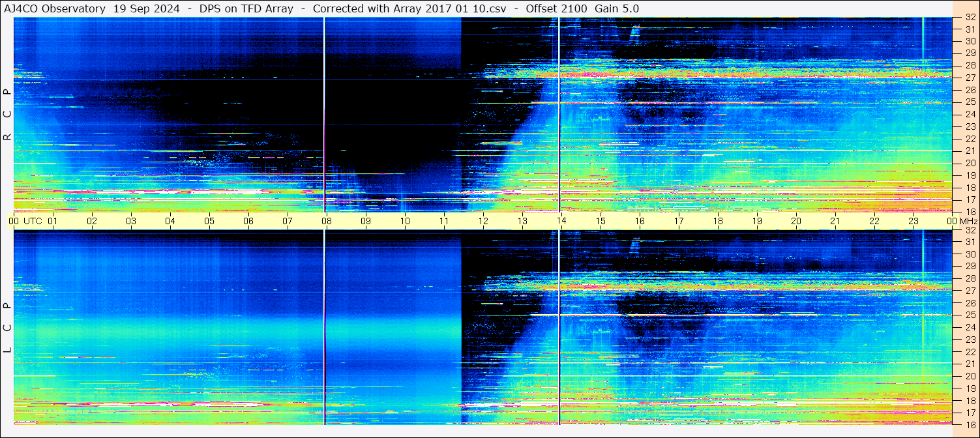Click the 27 MHz label in the RCP panel
Viewport: 980px width, 438px height.
[x=970, y=78]
